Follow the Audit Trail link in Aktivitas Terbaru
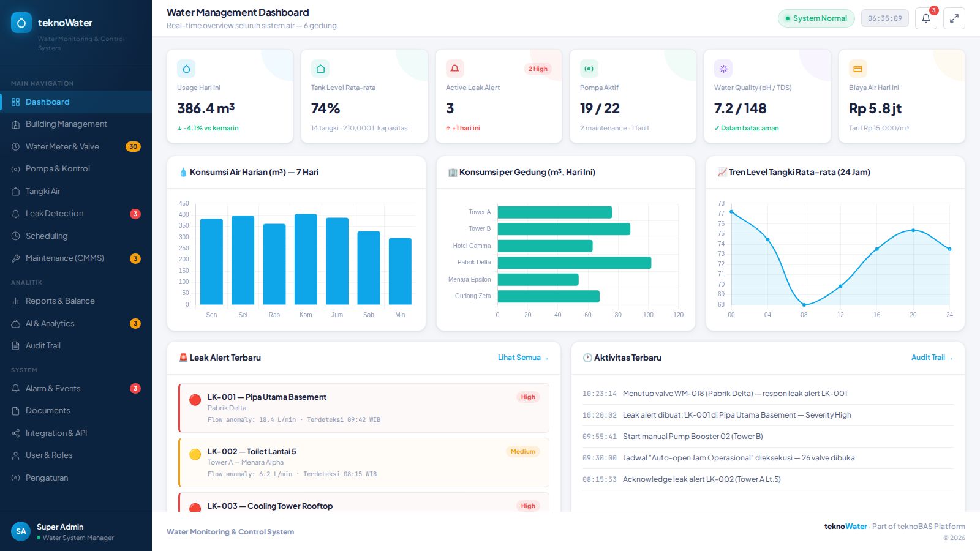The width and height of the screenshot is (980, 551). 932,358
